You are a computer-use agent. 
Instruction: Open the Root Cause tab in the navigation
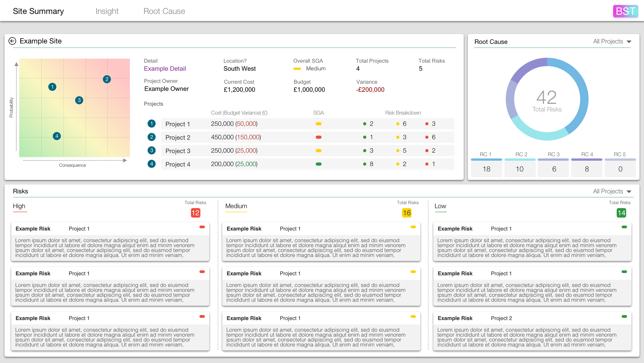(x=164, y=11)
